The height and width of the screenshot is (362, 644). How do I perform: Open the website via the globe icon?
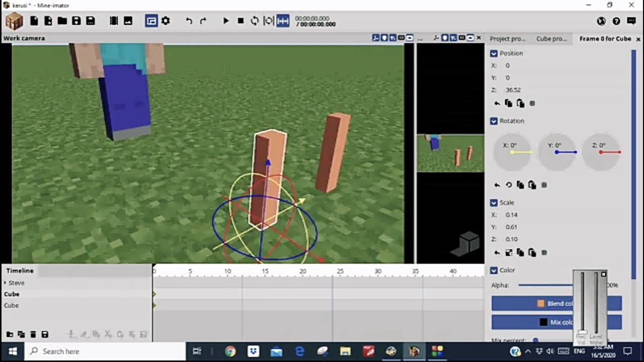click(x=601, y=21)
